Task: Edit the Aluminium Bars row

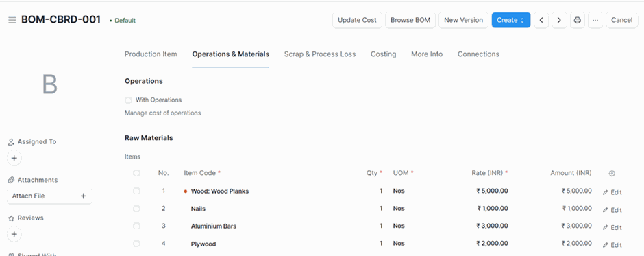Action: point(612,228)
